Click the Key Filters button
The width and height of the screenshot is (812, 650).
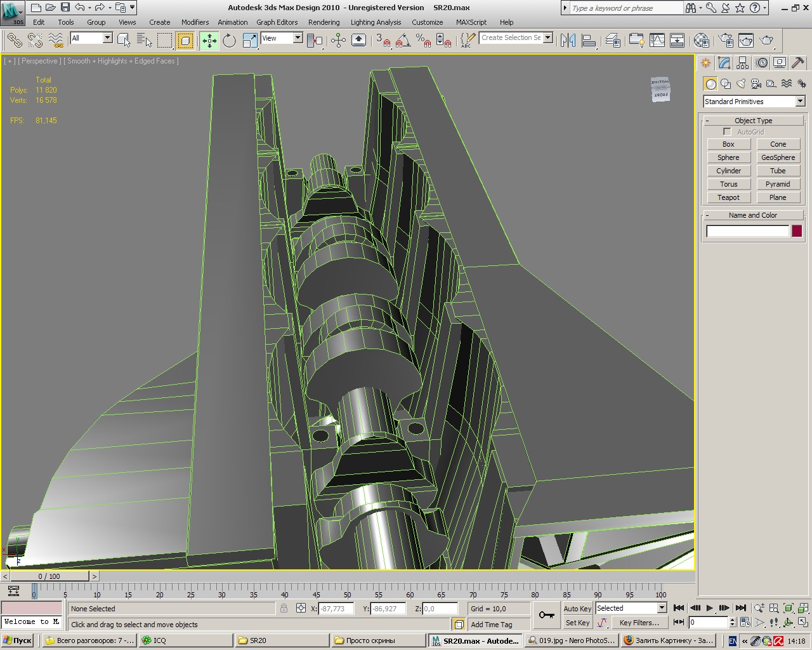click(x=639, y=623)
